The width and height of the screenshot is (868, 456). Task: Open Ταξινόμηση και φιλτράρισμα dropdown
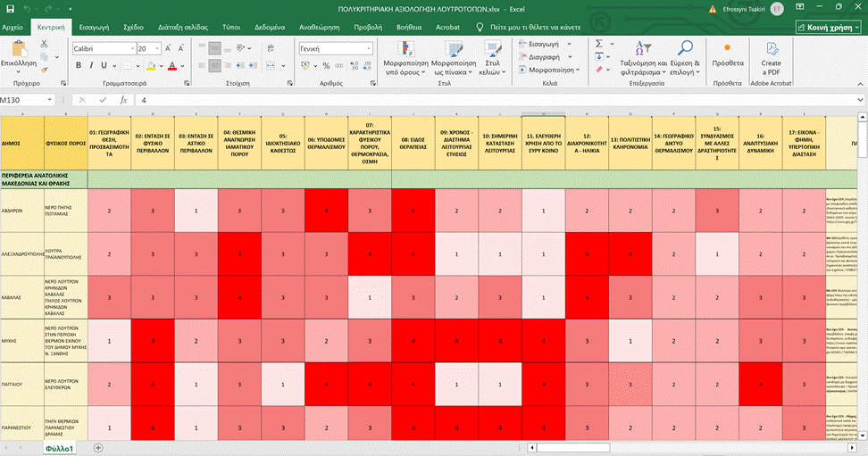click(x=643, y=58)
